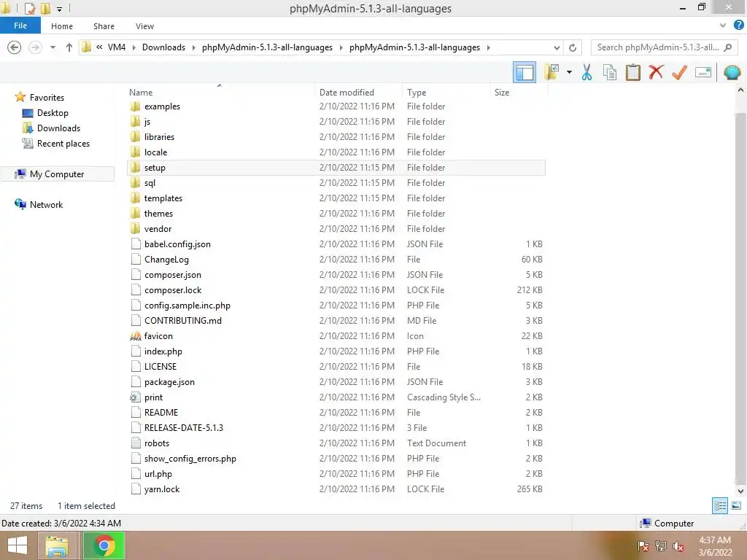The height and width of the screenshot is (560, 747).
Task: Select the ChangeLog file
Action: 166,259
